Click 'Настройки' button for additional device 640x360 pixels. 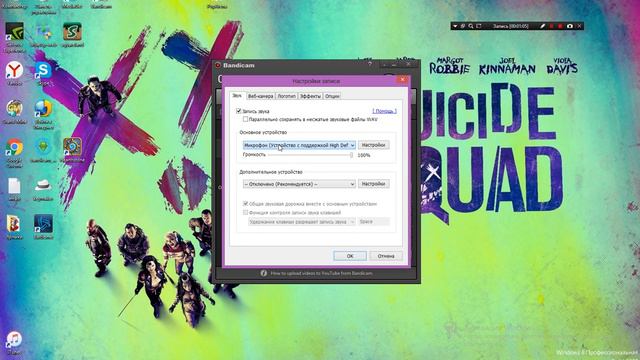[373, 184]
